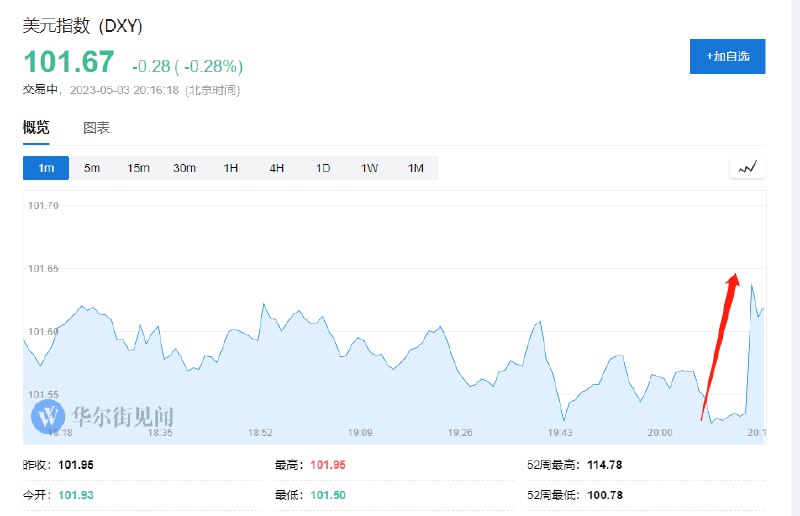The width and height of the screenshot is (800, 516).
Task: Select the 15m interval
Action: click(x=138, y=168)
